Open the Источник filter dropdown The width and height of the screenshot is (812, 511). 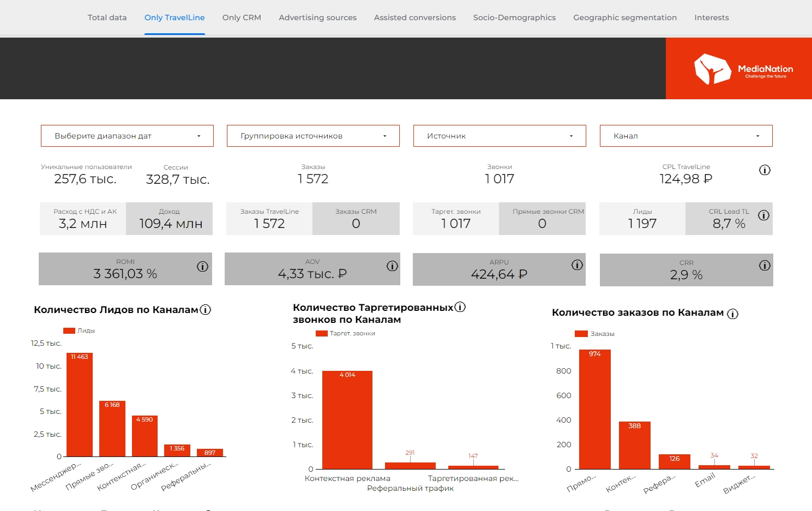point(500,136)
